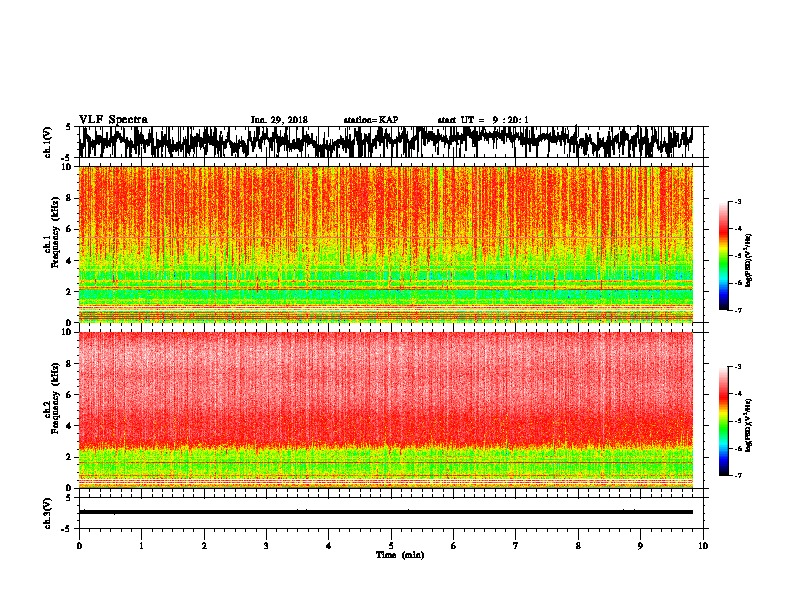792x612 pixels.
Task: Click the time axis tick label "10"
Action: point(703,545)
